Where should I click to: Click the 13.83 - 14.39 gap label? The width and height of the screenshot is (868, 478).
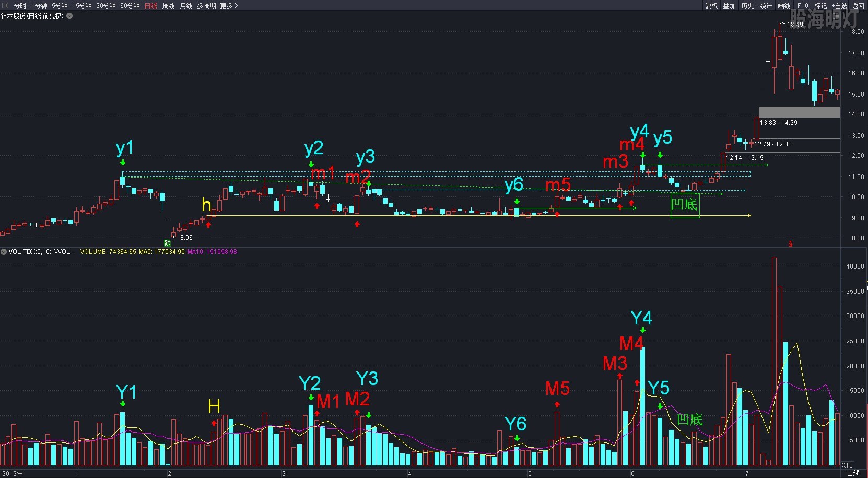click(x=779, y=123)
